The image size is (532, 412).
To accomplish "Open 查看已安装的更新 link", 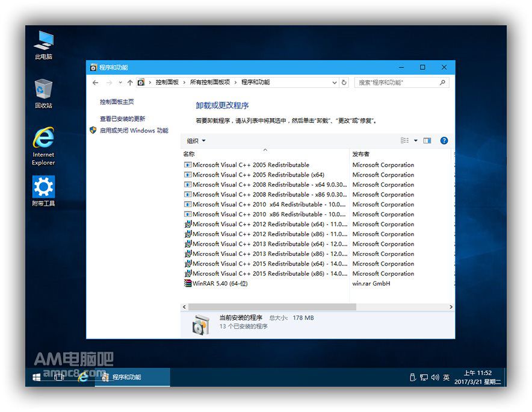I will point(123,119).
